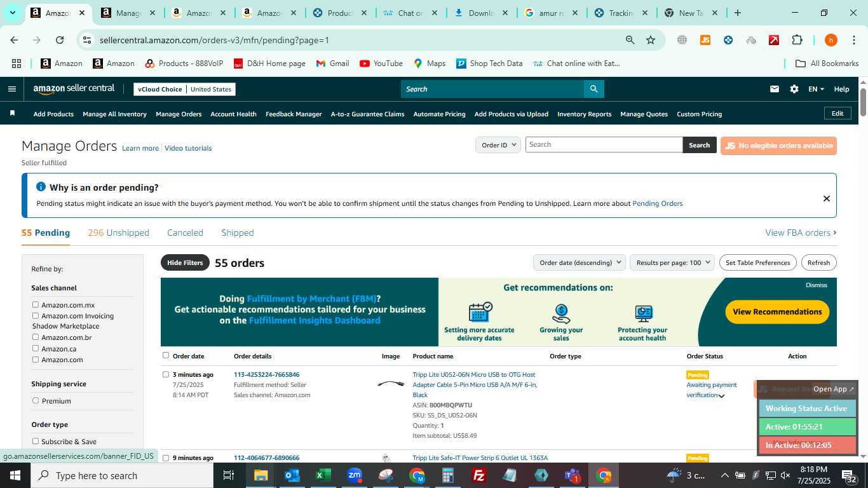
Task: Check the Amazon.com.br sales channel
Action: tap(36, 337)
